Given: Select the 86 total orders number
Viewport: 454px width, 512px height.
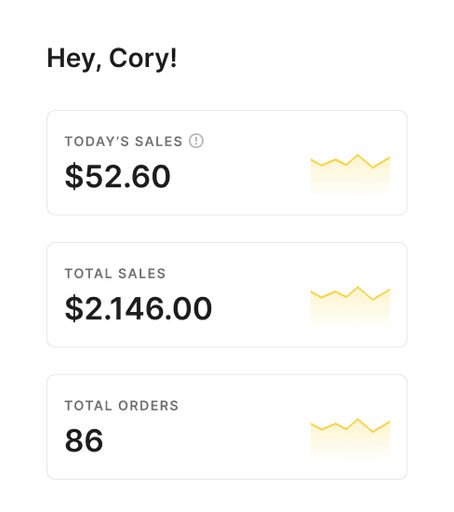Looking at the screenshot, I should pyautogui.click(x=84, y=441).
